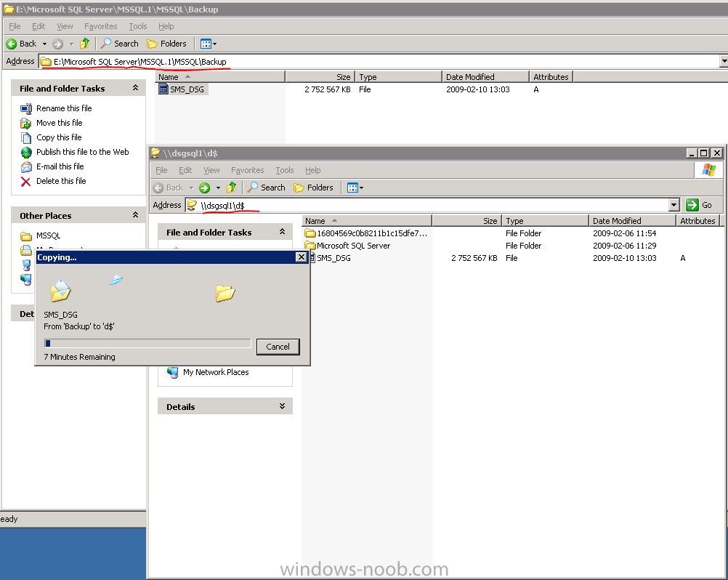Open Back history dropdown in the Backup window
The height and width of the screenshot is (580, 728).
click(x=44, y=44)
